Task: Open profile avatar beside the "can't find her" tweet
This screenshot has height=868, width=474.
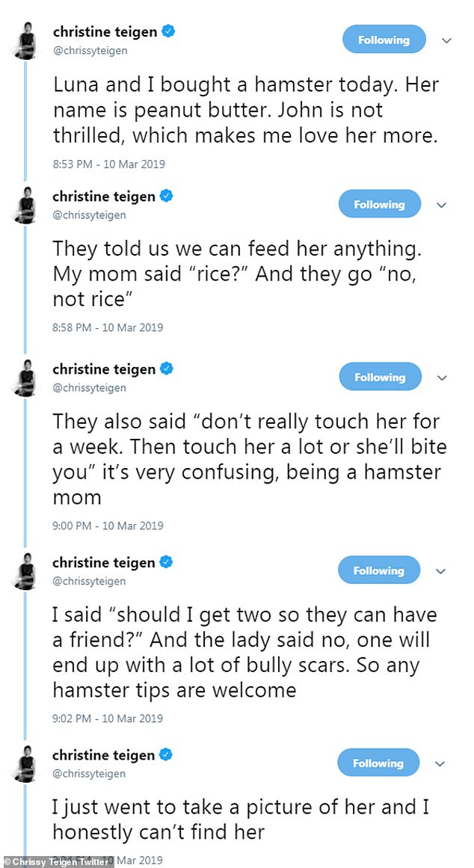Action: (x=25, y=763)
